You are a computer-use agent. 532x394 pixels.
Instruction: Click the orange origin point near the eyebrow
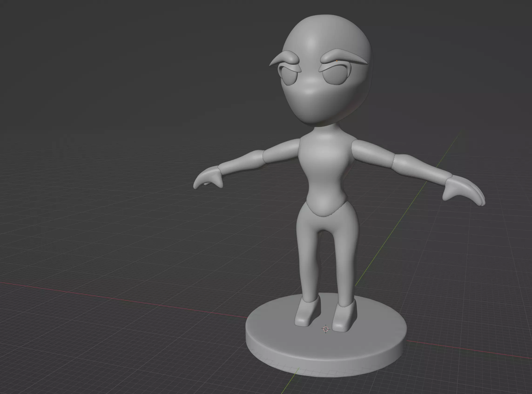337,61
